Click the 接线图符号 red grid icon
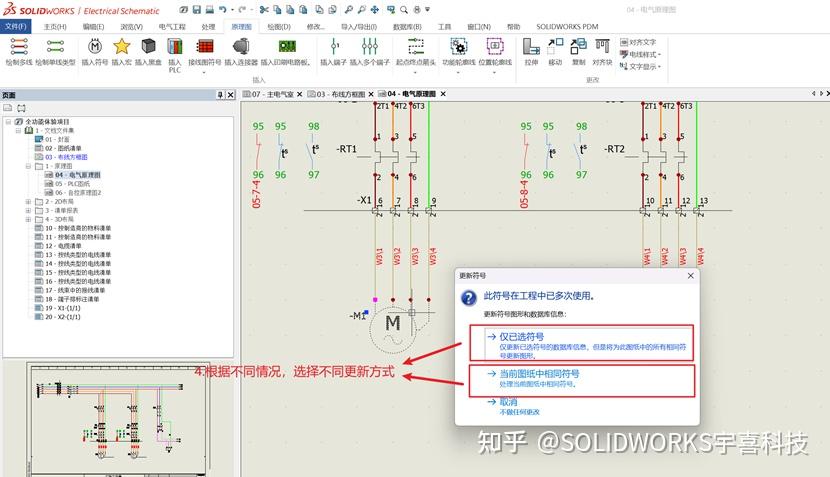 [205, 47]
